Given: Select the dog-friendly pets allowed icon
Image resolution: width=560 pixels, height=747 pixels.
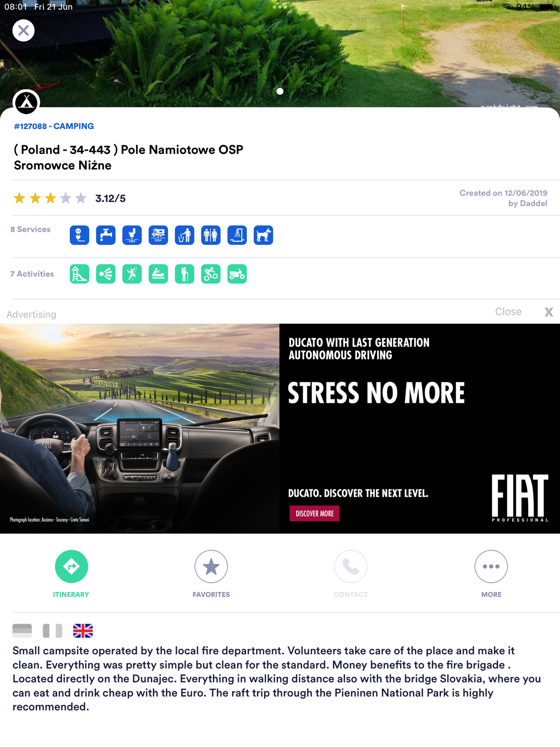Looking at the screenshot, I should [263, 235].
